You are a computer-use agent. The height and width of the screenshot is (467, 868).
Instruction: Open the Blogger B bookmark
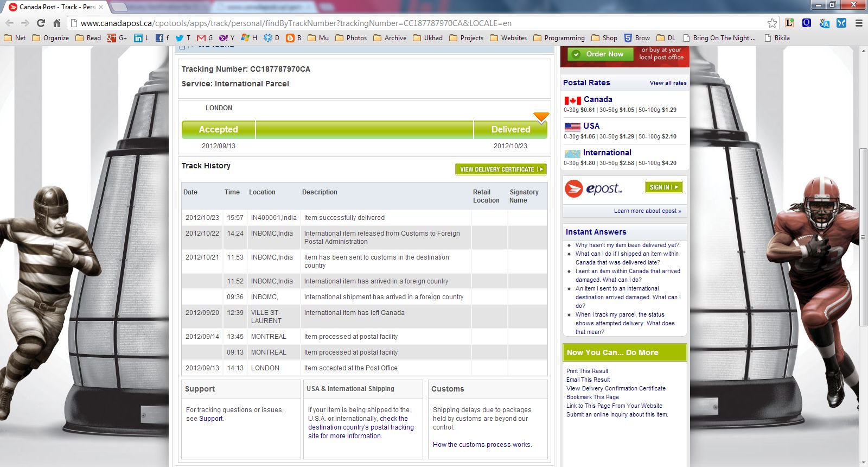point(293,38)
